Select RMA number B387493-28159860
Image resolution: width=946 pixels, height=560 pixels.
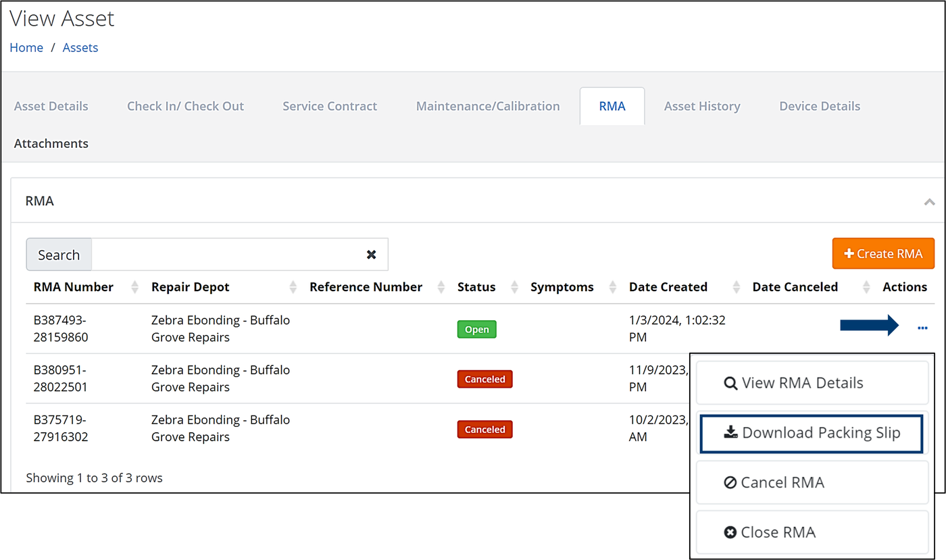pos(61,328)
